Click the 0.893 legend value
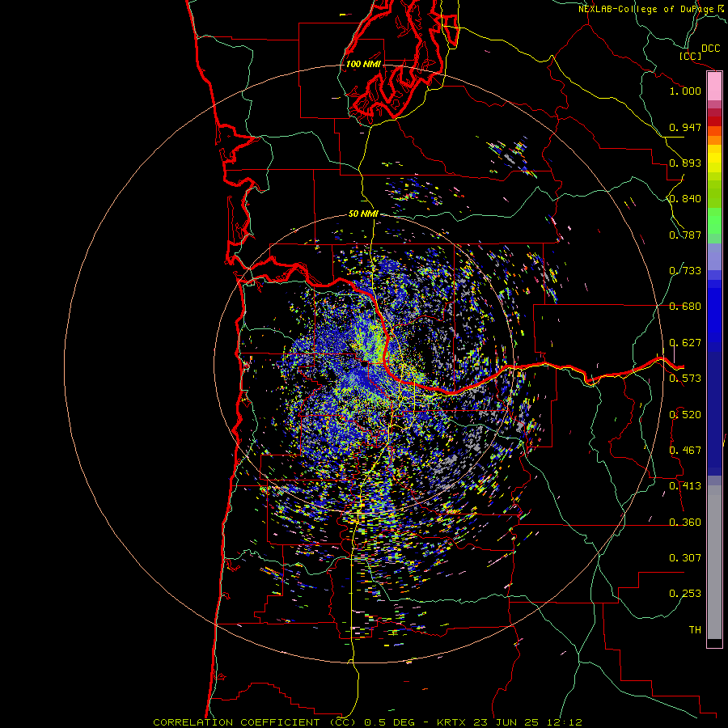Viewport: 728px width, 728px height. coord(685,163)
